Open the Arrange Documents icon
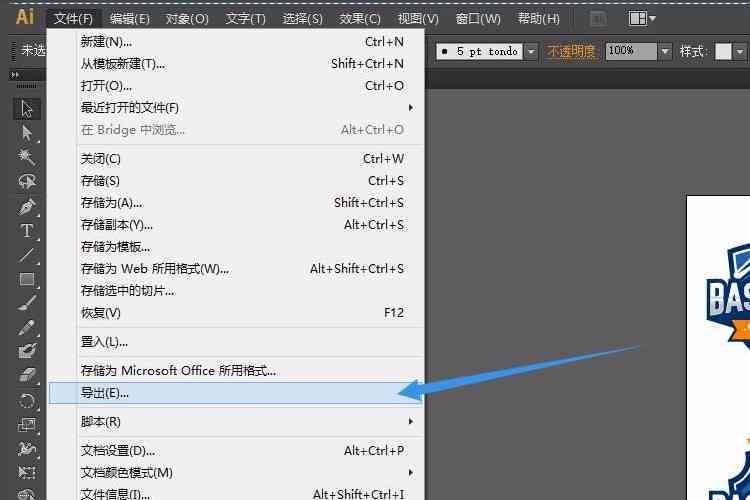Image resolution: width=750 pixels, height=500 pixels. coord(637,19)
